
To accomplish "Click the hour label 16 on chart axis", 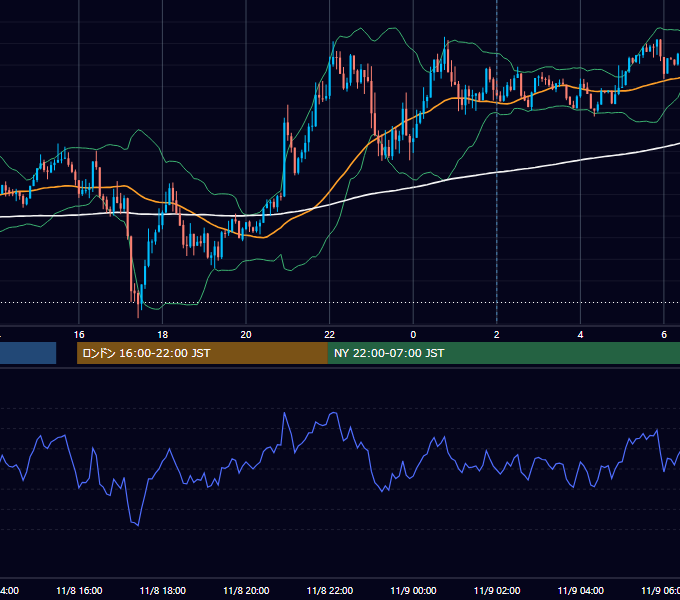I will tap(79, 335).
